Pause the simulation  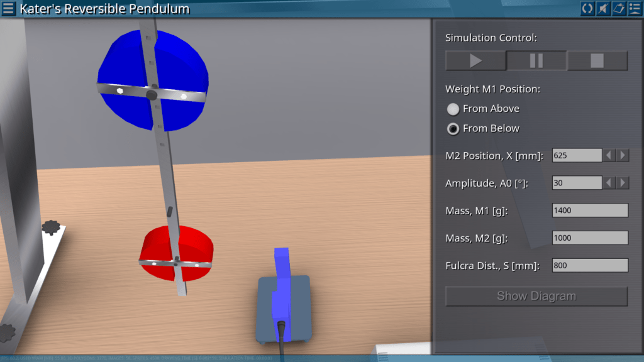(536, 61)
